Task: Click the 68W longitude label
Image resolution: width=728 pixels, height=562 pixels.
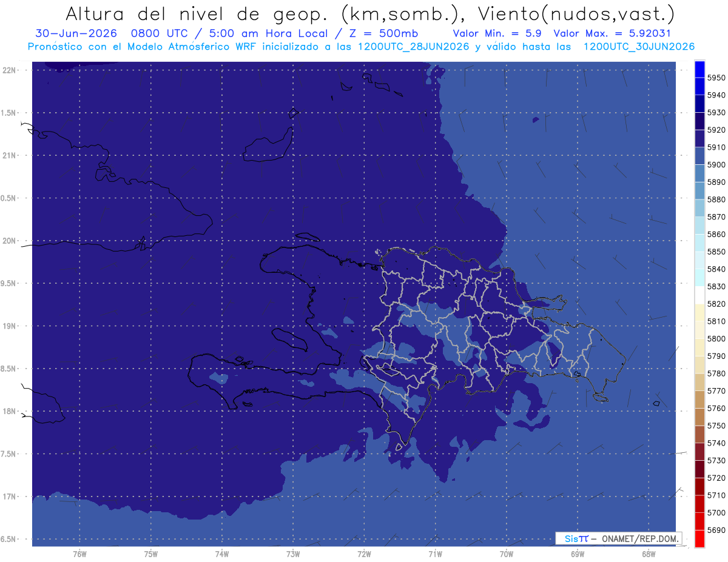Action: 649,554
